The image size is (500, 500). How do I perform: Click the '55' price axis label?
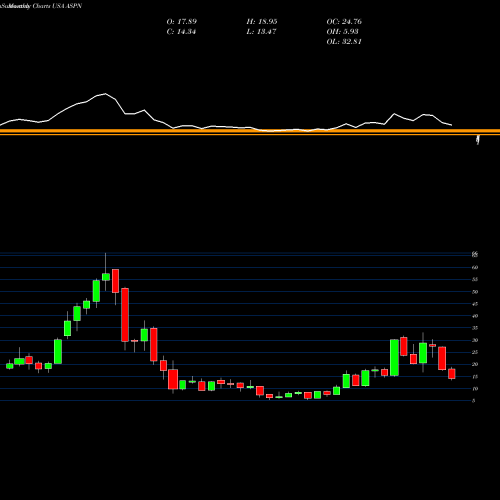pyautogui.click(x=475, y=279)
